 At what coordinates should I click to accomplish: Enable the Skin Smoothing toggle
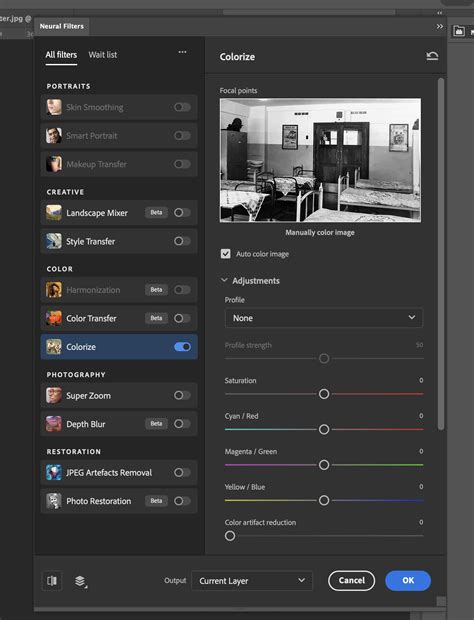tap(182, 107)
